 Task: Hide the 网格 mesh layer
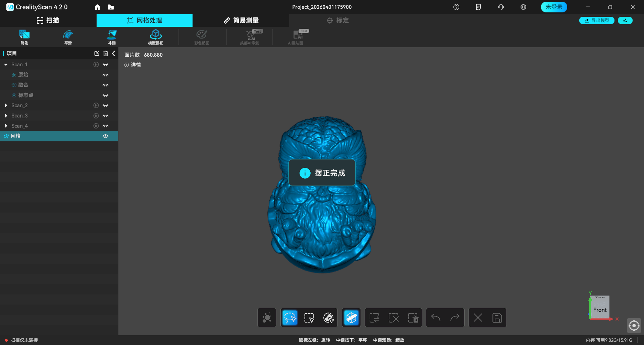105,136
